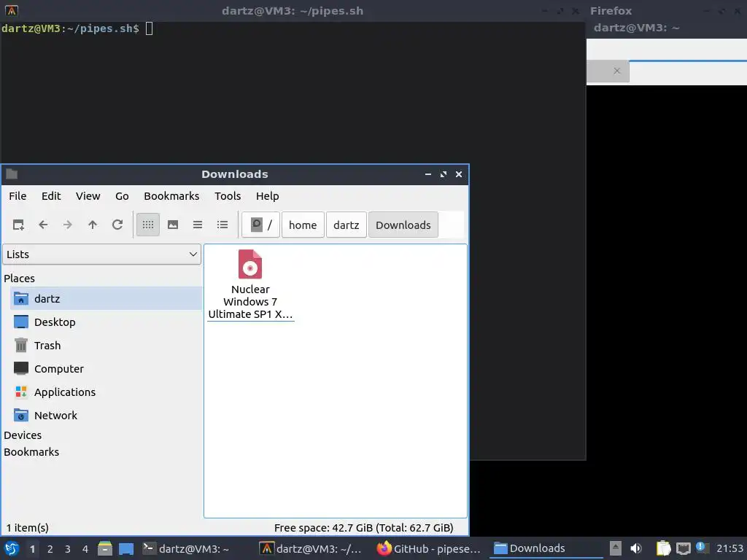Click the 21:53 clock
The height and width of the screenshot is (560, 747).
[729, 548]
